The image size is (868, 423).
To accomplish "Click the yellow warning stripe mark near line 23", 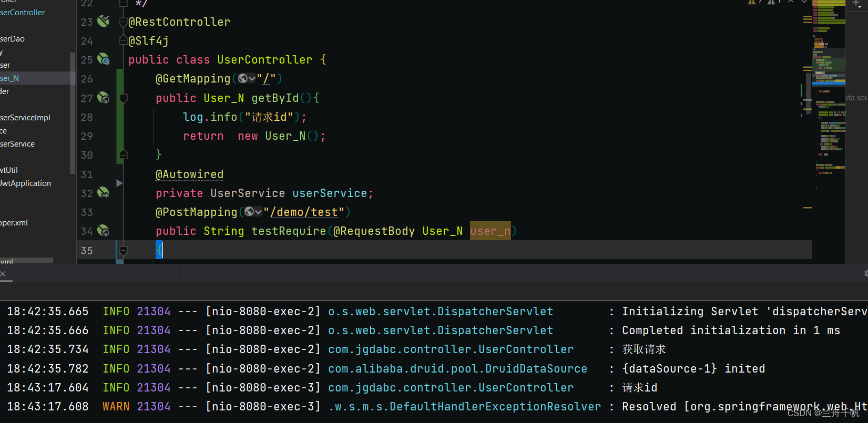I will (808, 20).
